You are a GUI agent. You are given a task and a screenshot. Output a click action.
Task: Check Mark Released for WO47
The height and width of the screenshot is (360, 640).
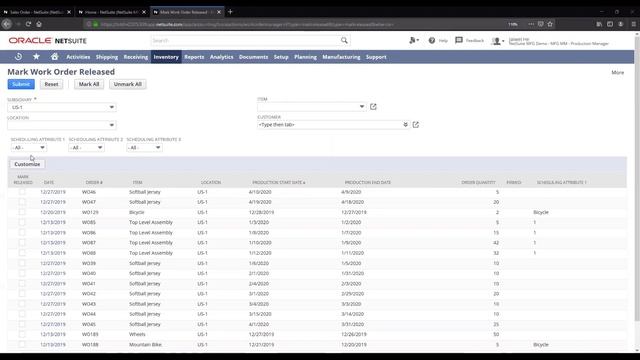22,202
